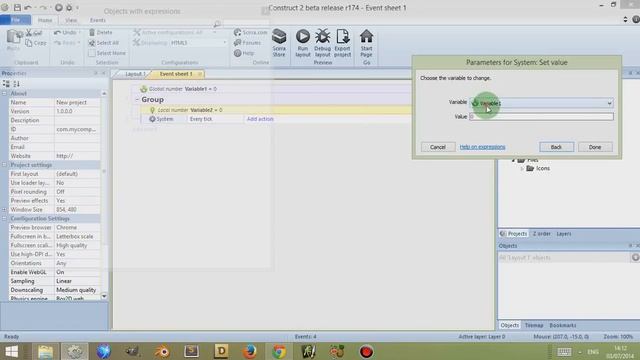This screenshot has height=360, width=640.
Task: Expand the Window Size property
Action: click(4, 209)
